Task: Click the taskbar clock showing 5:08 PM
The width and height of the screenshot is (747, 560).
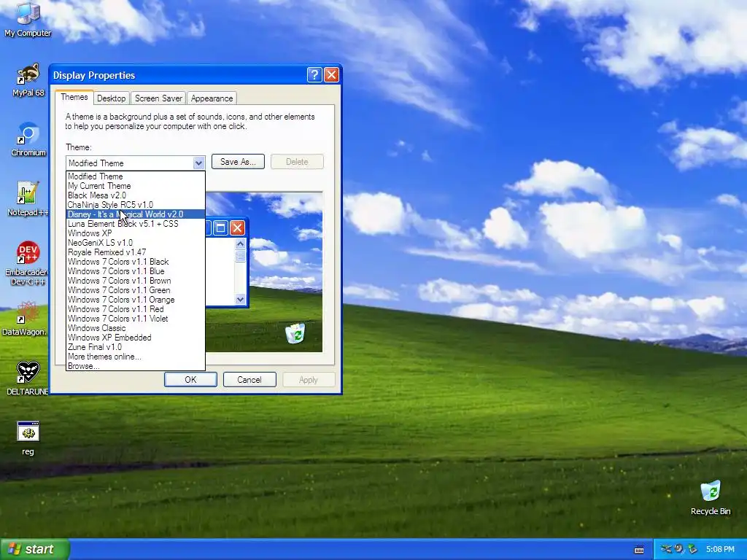Action: [x=720, y=549]
